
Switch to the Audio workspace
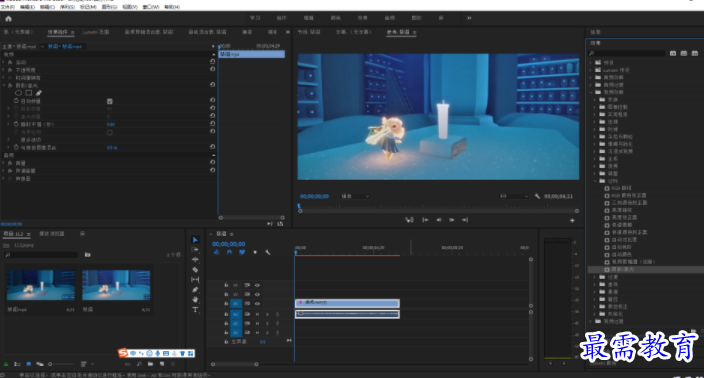click(390, 18)
